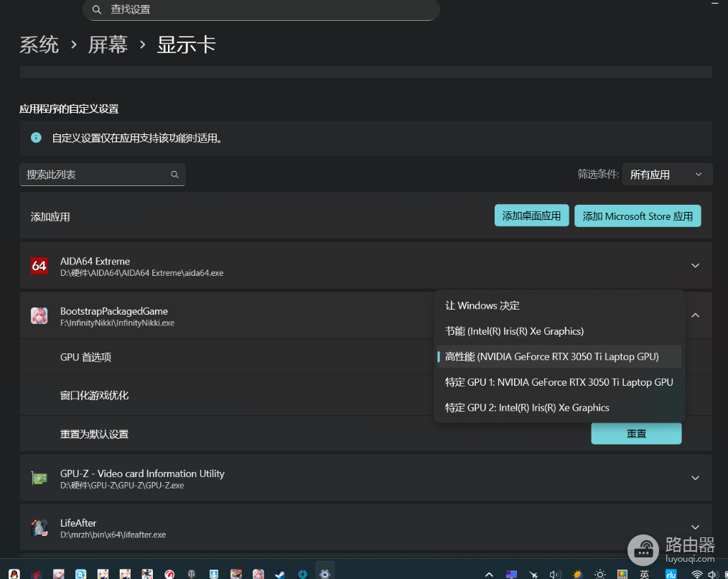This screenshot has height=579, width=728.
Task: Click the 英 input method indicator
Action: coord(645,575)
